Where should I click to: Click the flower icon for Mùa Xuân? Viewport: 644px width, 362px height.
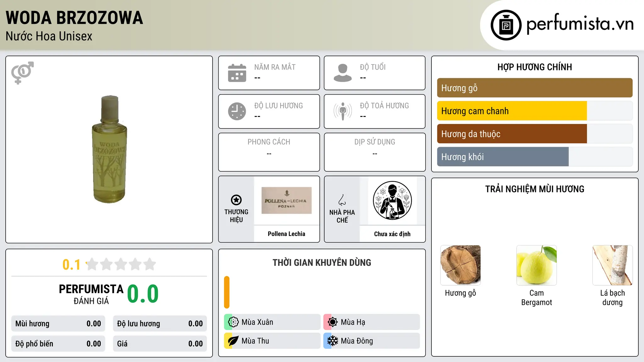pyautogui.click(x=233, y=322)
